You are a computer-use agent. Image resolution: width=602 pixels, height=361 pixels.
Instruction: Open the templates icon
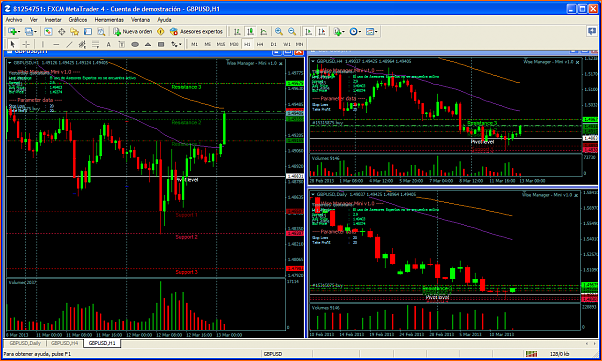pyautogui.click(x=370, y=31)
